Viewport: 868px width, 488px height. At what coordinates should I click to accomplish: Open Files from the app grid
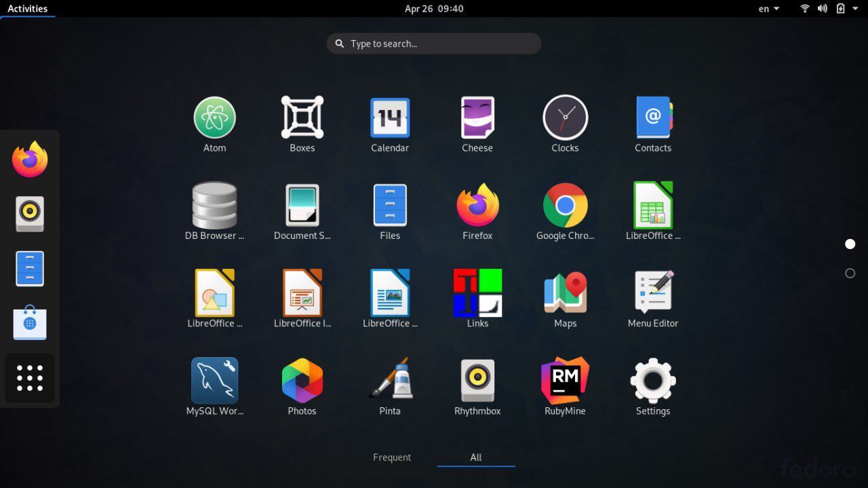tap(389, 212)
